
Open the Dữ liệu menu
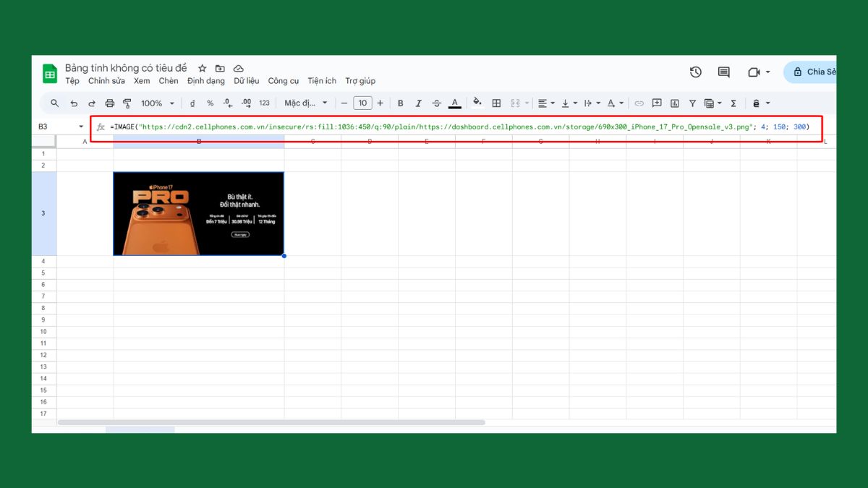247,81
